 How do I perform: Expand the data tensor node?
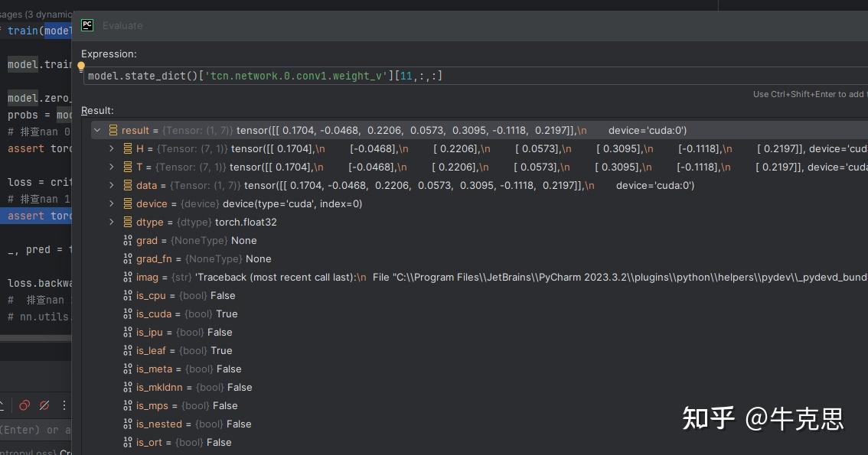(x=112, y=185)
